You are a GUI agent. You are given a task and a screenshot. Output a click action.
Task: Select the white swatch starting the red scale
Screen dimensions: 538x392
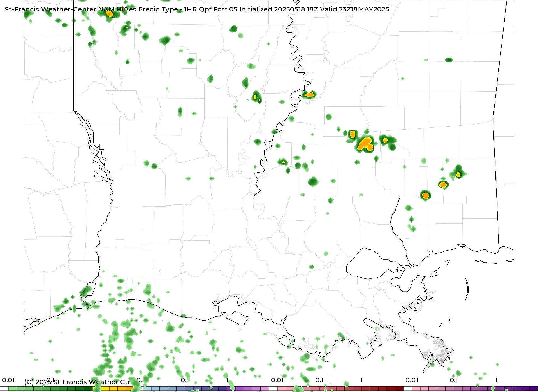point(273,389)
